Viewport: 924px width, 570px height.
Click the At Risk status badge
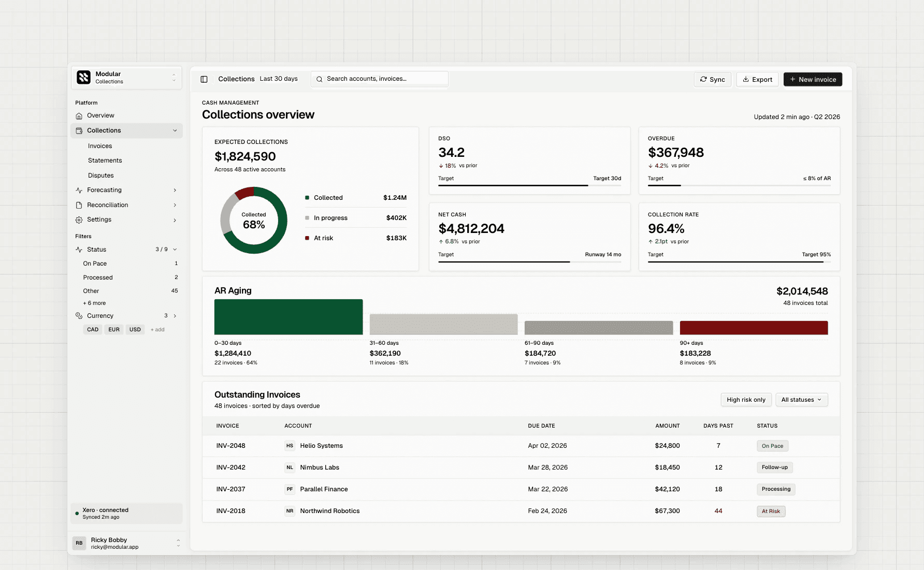point(771,511)
